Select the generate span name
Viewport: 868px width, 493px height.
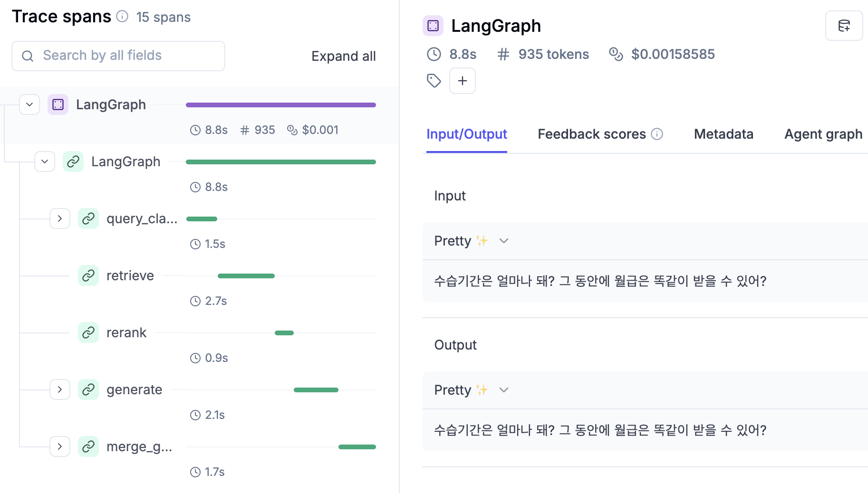point(134,389)
